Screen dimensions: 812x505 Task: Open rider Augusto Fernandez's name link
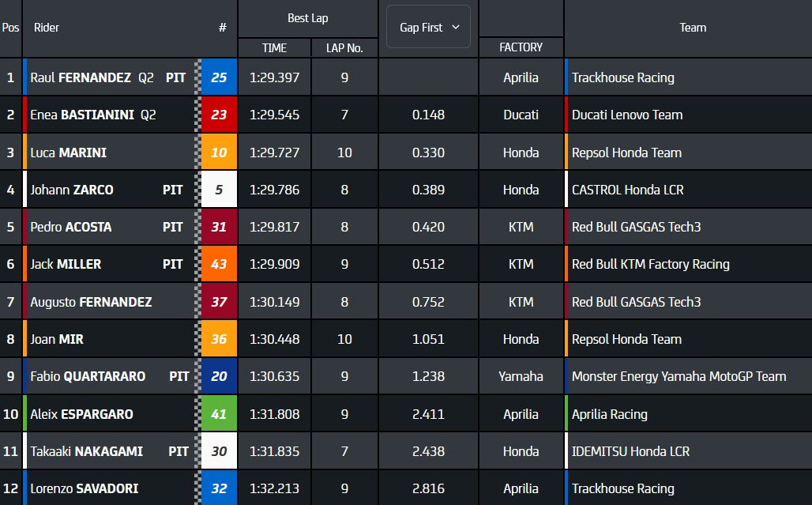(91, 302)
